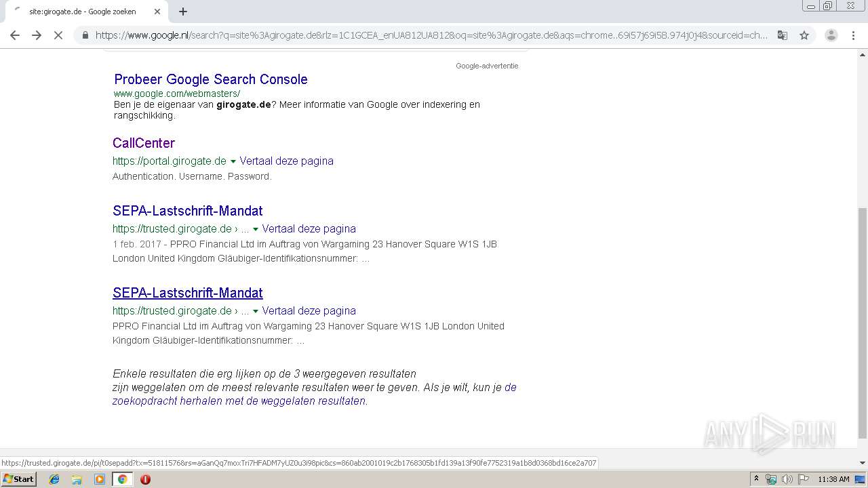Open the Translate this page icon
The width and height of the screenshot is (868, 488).
click(x=782, y=35)
